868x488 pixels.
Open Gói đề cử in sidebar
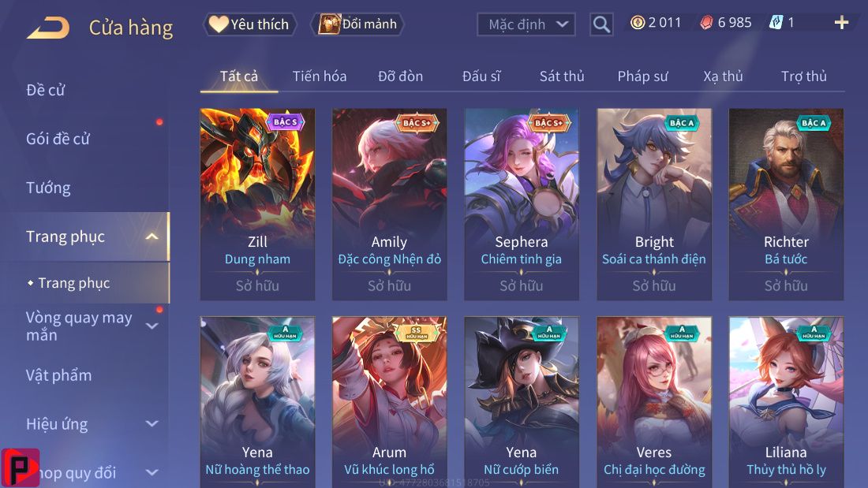click(58, 139)
